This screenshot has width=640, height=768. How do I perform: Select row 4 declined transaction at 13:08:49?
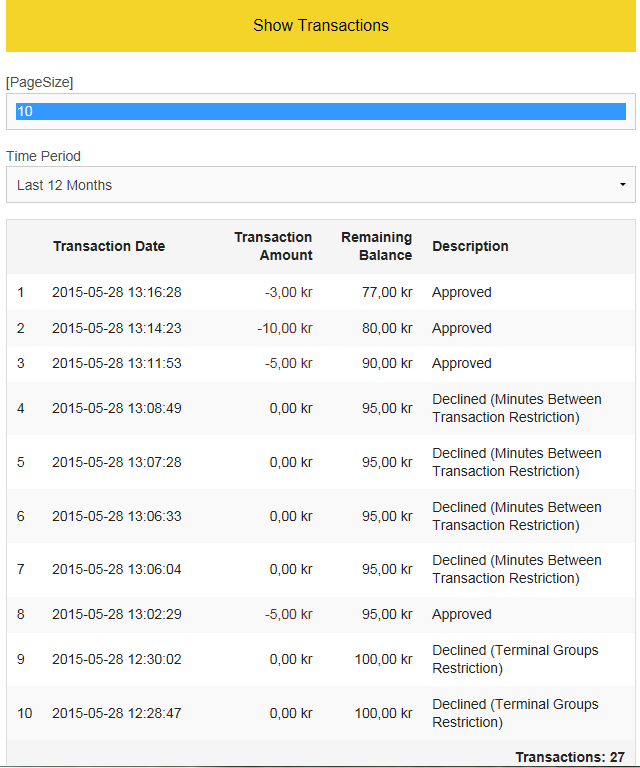(321, 408)
